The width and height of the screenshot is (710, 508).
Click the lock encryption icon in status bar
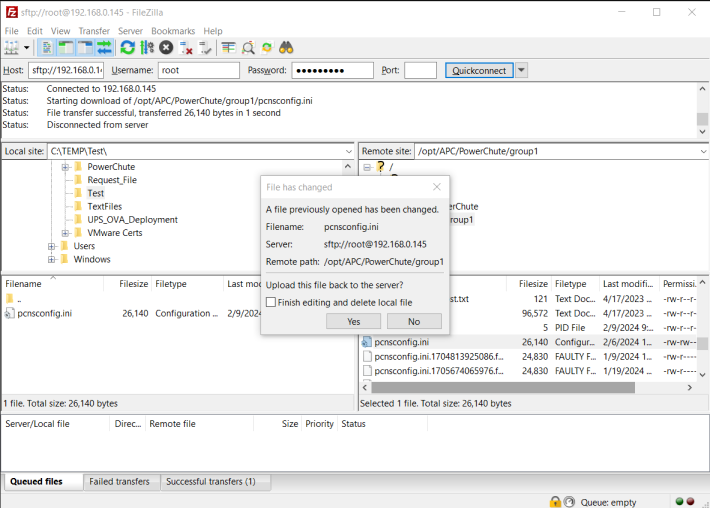pos(555,502)
